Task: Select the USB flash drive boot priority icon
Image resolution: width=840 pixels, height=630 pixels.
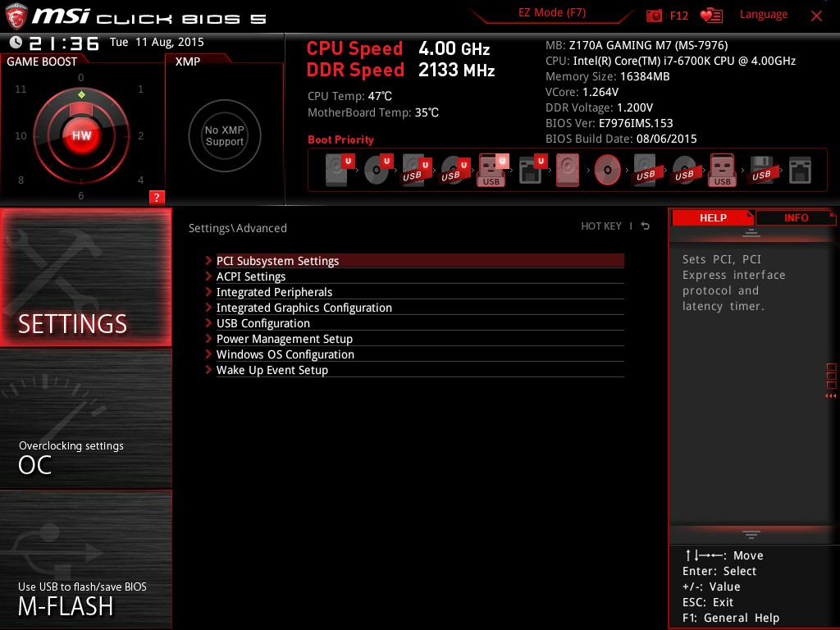Action: pyautogui.click(x=492, y=170)
